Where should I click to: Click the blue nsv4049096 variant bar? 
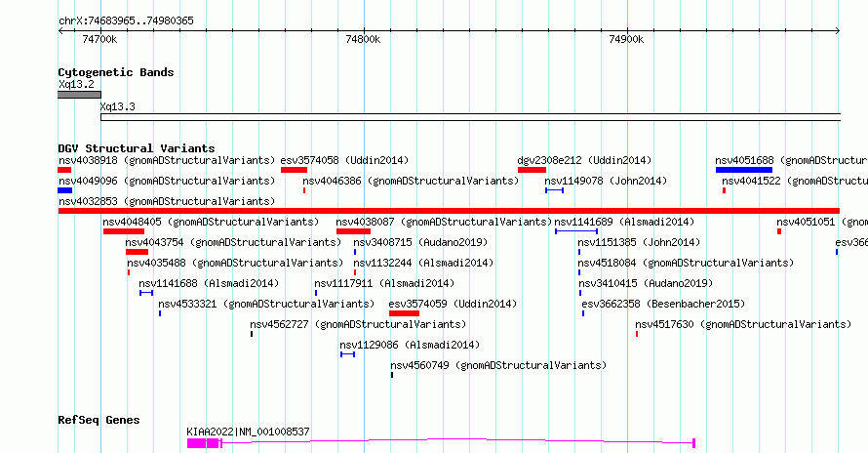(64, 190)
